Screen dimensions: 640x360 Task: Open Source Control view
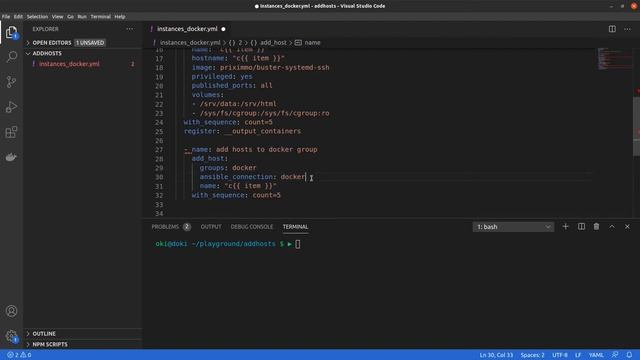[11, 82]
